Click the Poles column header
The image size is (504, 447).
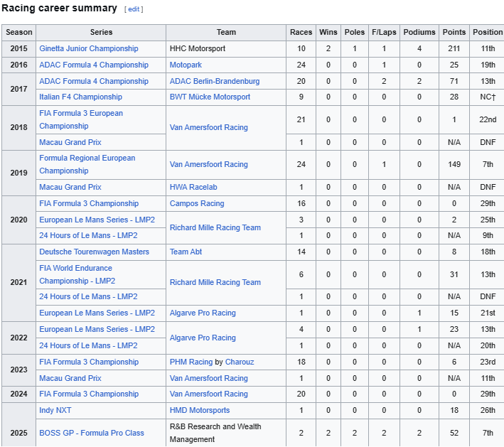tap(355, 33)
